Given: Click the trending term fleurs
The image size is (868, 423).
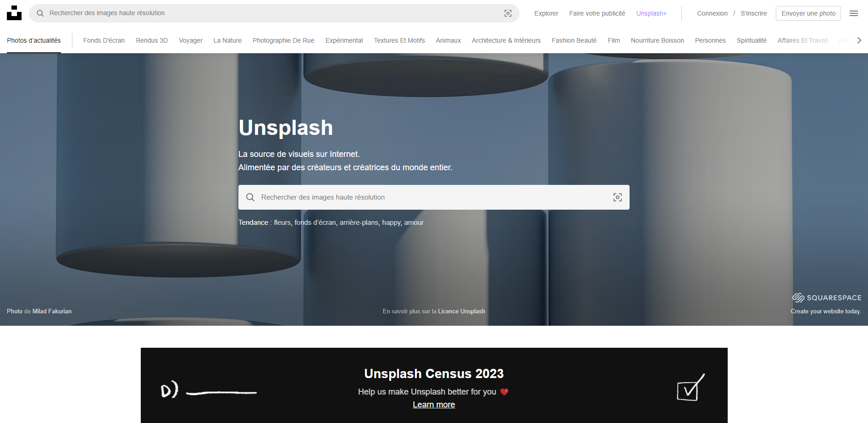Looking at the screenshot, I should 282,223.
